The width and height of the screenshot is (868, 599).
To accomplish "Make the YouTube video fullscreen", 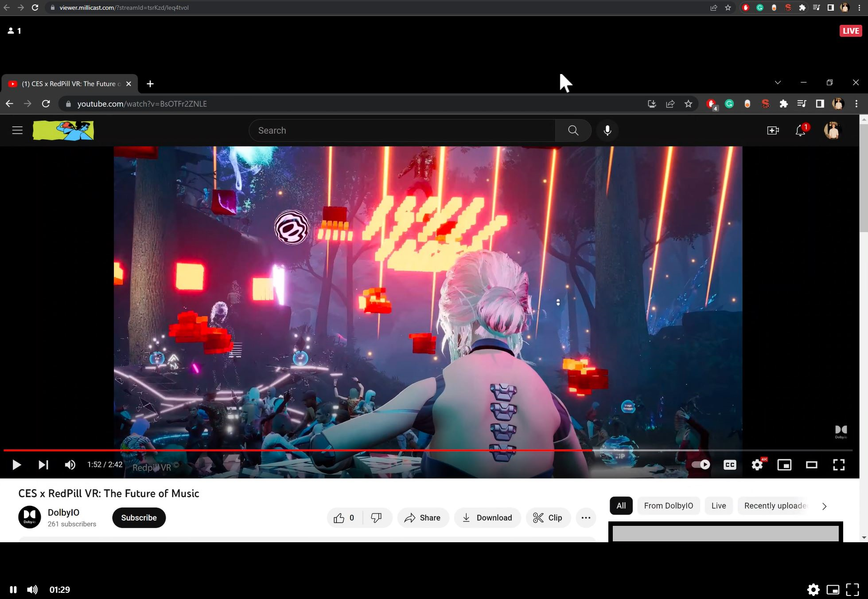I will point(838,465).
